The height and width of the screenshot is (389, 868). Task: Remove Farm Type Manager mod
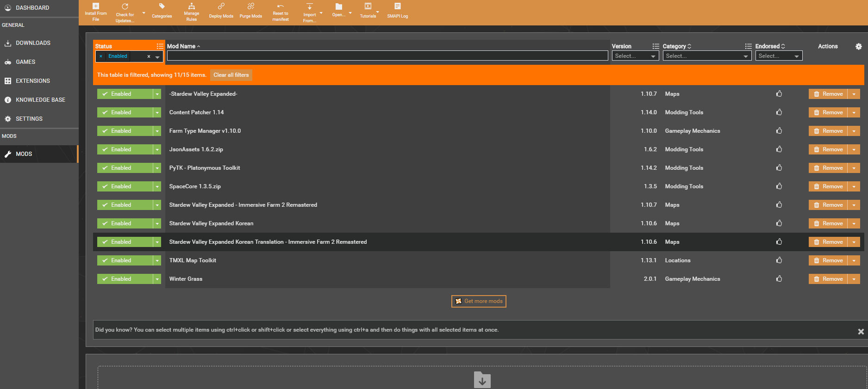tap(828, 131)
